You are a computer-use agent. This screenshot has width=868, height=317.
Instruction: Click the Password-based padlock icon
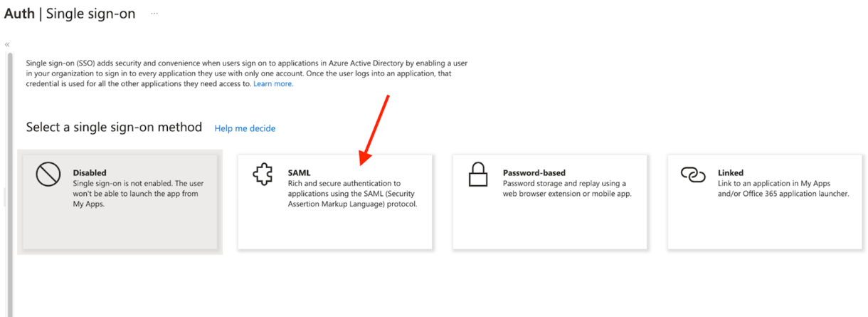point(478,175)
